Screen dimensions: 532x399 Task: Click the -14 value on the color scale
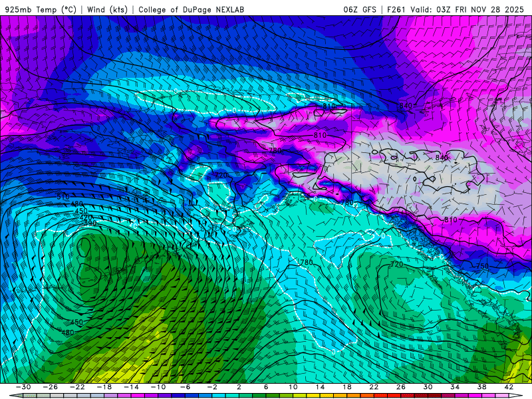click(131, 387)
